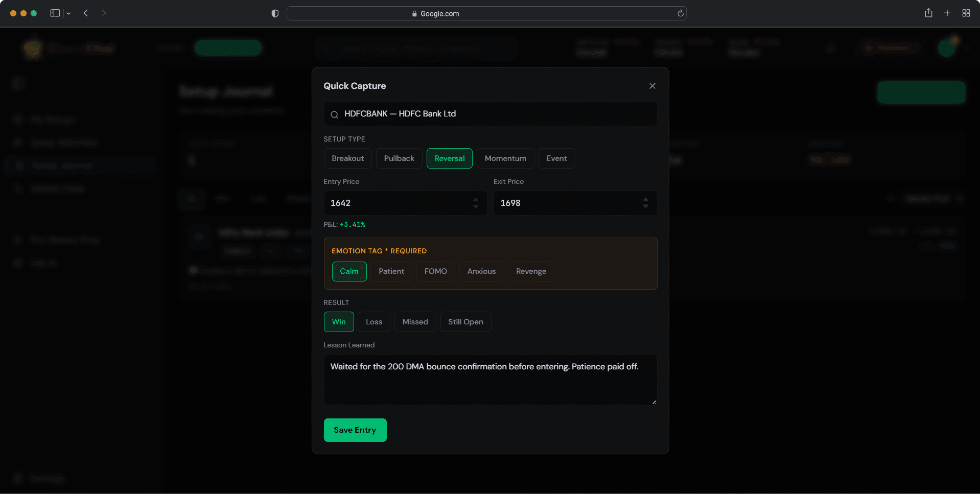Click the Lesson Learned label
980x494 pixels.
click(349, 345)
